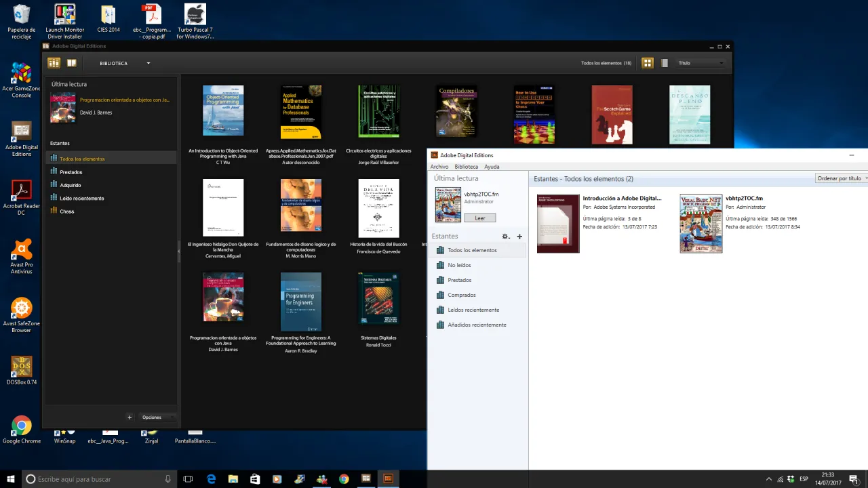
Task: Open the Título sorting dropdown
Action: (698, 62)
